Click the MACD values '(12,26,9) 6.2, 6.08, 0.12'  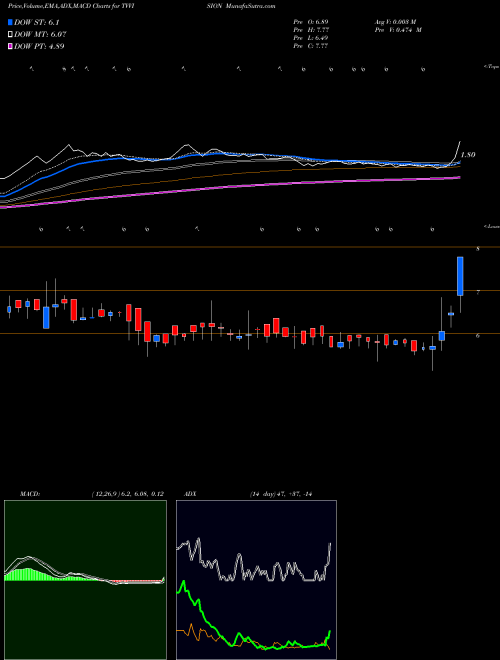128,494
